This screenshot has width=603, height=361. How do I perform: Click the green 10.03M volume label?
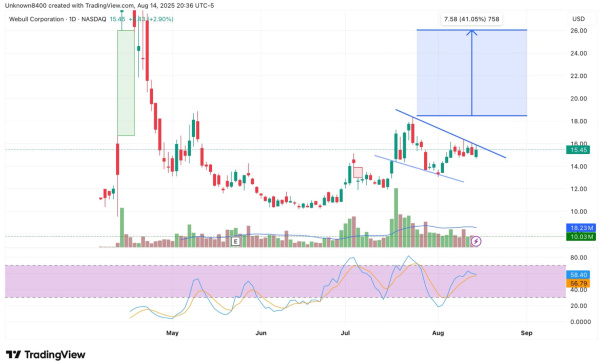pyautogui.click(x=581, y=236)
